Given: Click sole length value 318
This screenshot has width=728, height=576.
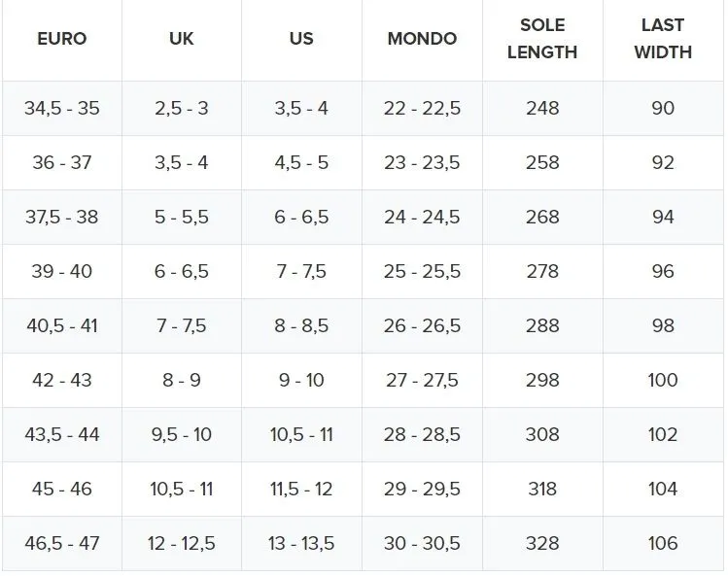Looking at the screenshot, I should tap(542, 489).
